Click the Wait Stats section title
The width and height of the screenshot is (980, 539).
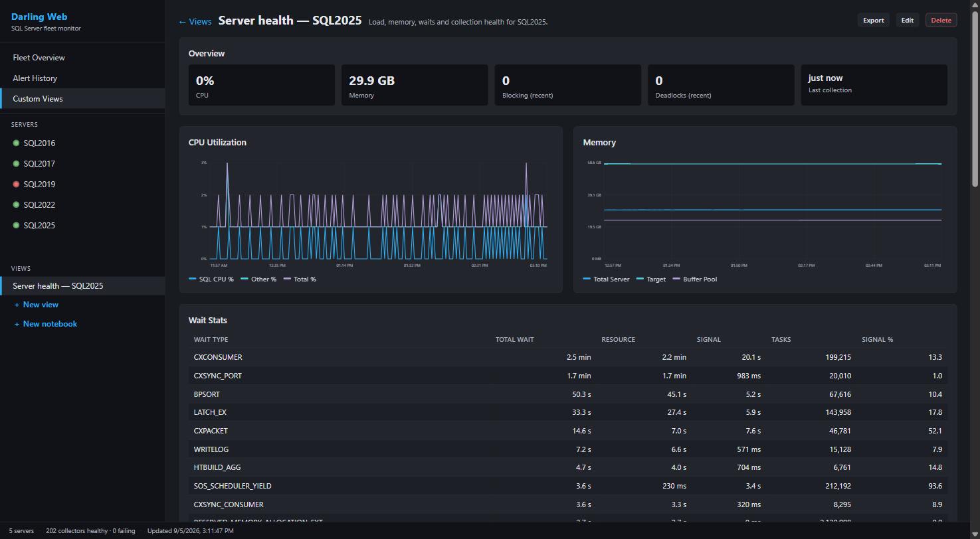coord(207,321)
